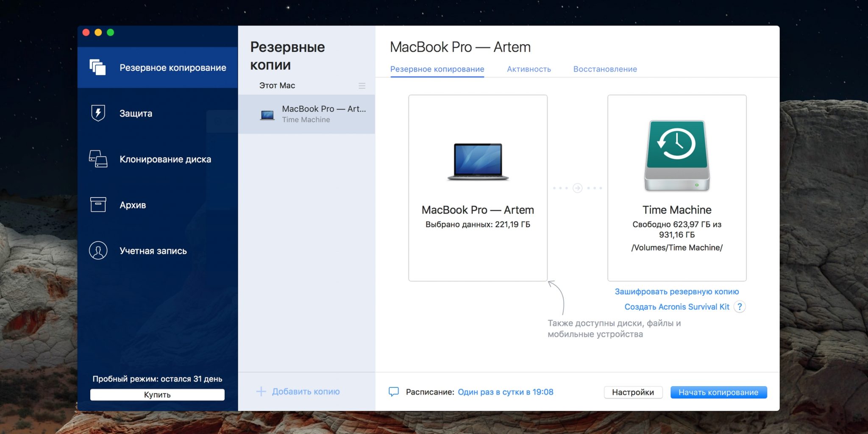Click the Time Machine destination title
The image size is (868, 434).
(677, 210)
